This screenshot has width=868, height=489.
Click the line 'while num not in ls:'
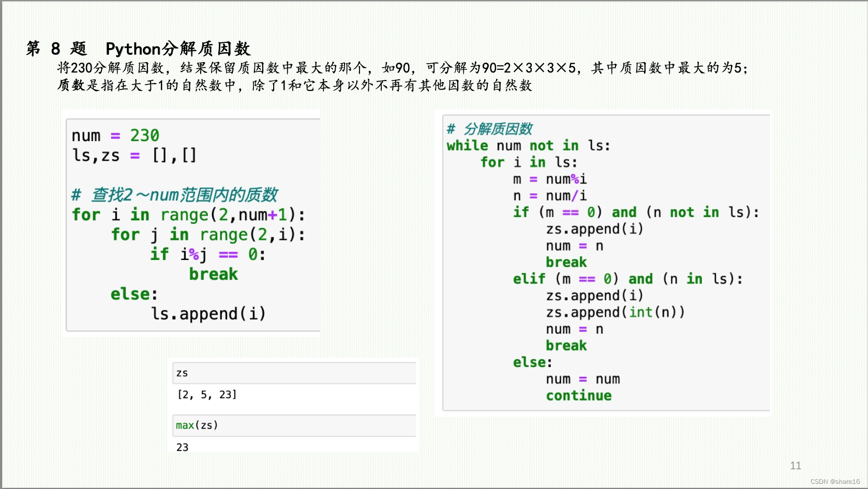point(528,146)
